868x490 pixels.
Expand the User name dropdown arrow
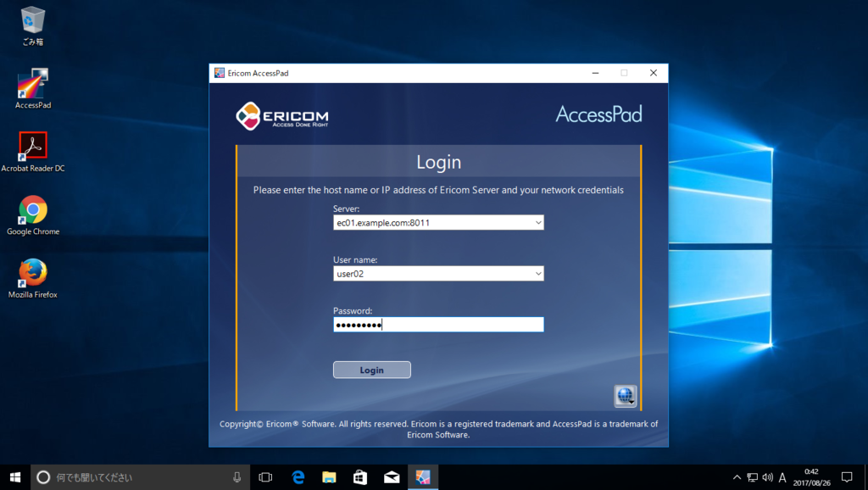[538, 274]
